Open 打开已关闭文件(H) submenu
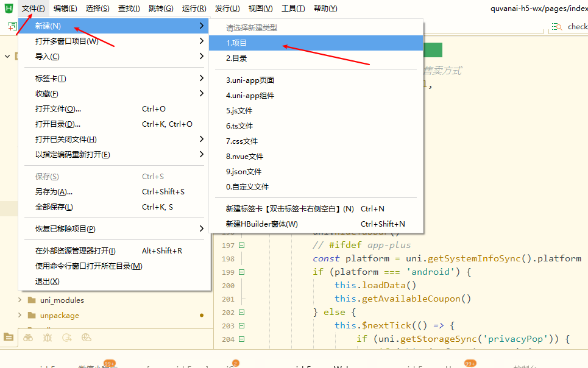The width and height of the screenshot is (588, 368). click(x=115, y=139)
